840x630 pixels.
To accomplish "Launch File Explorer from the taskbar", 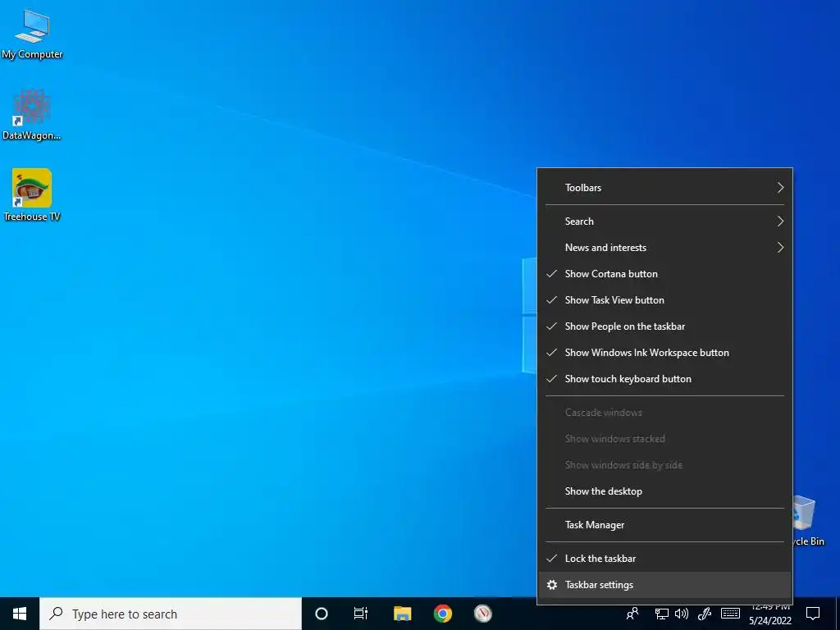I will click(x=402, y=614).
